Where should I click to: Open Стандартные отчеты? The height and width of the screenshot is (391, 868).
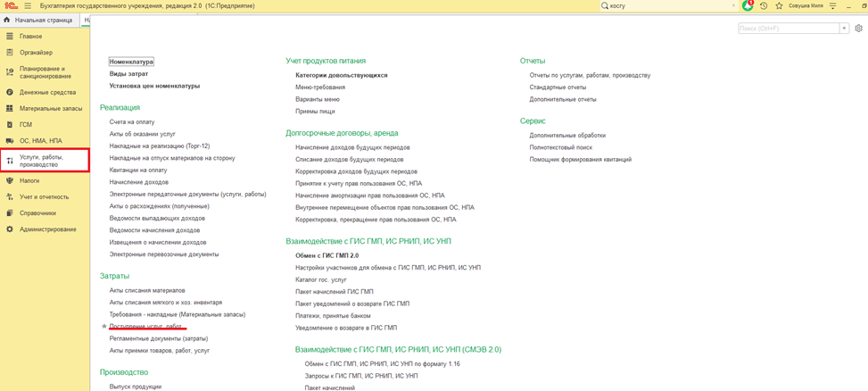[558, 87]
